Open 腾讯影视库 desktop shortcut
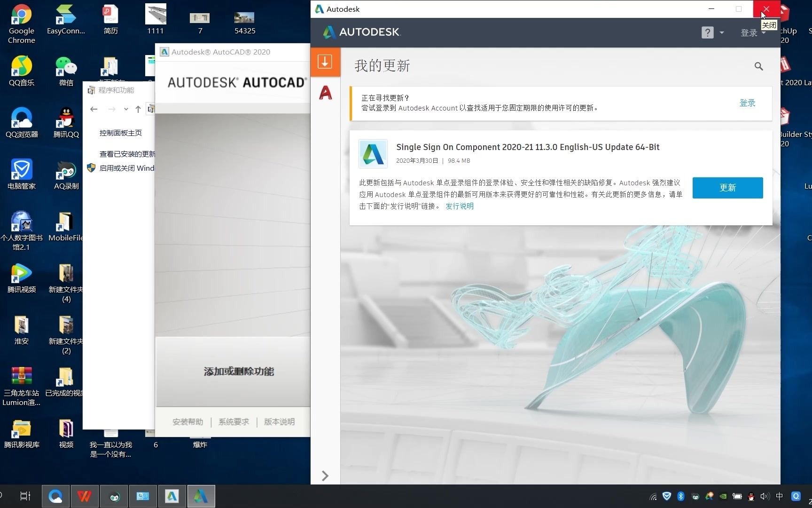 coord(22,434)
